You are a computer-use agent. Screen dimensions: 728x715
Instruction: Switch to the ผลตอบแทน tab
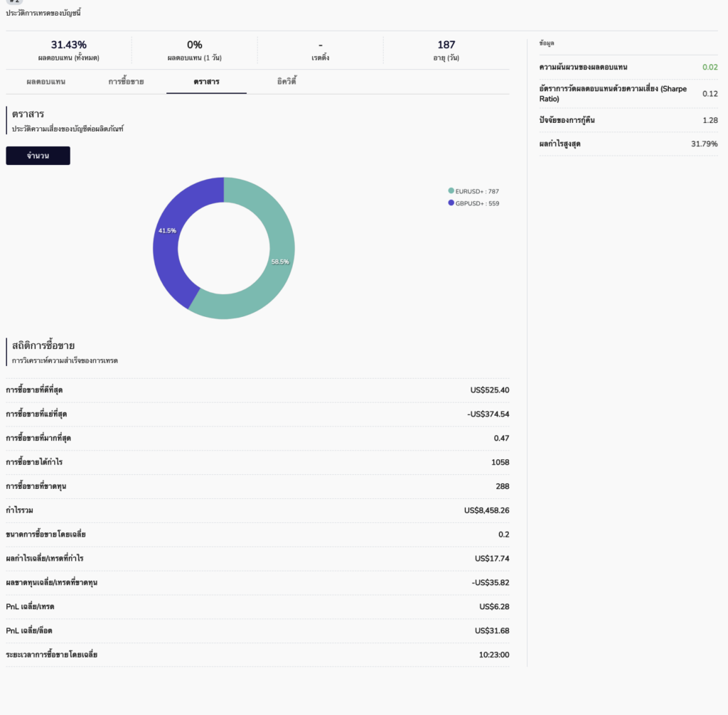coord(46,82)
